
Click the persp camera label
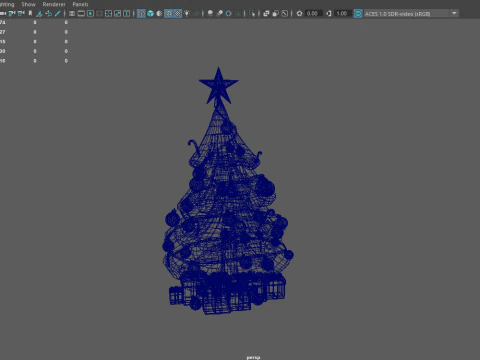click(253, 357)
